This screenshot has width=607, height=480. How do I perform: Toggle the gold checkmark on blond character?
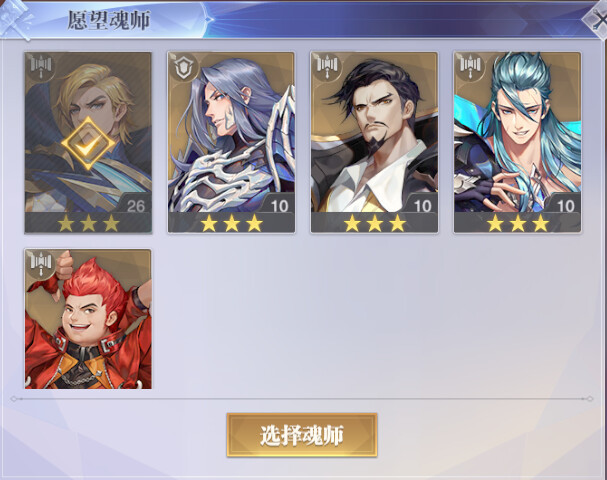88,143
